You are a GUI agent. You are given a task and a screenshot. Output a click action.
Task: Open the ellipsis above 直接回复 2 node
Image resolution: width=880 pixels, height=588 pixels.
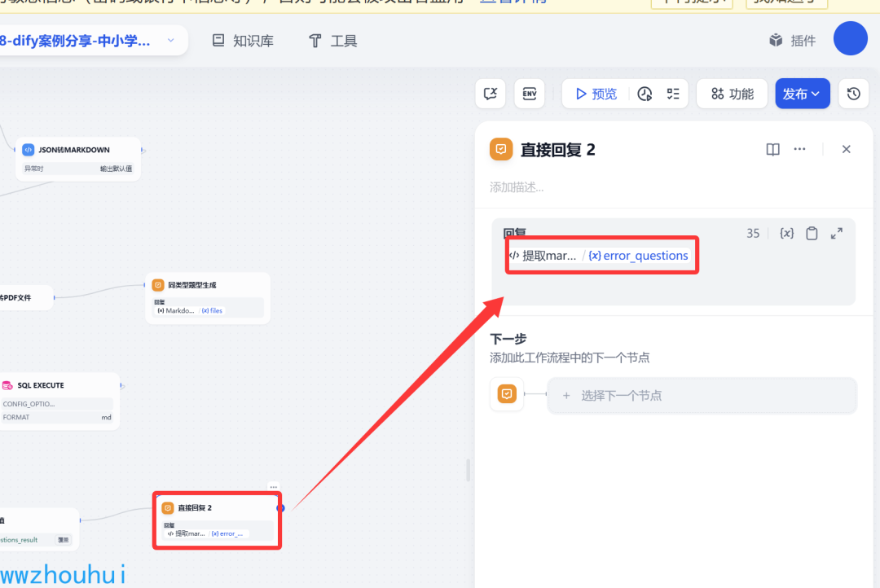(x=273, y=486)
